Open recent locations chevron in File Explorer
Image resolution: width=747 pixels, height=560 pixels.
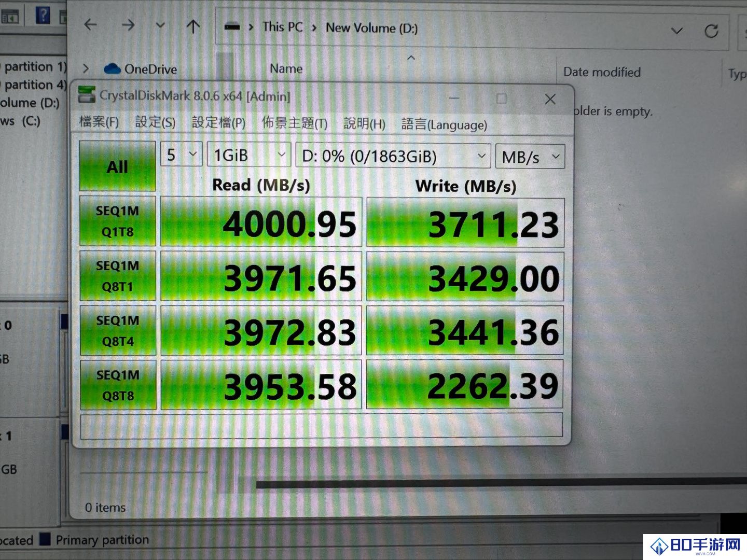(160, 25)
